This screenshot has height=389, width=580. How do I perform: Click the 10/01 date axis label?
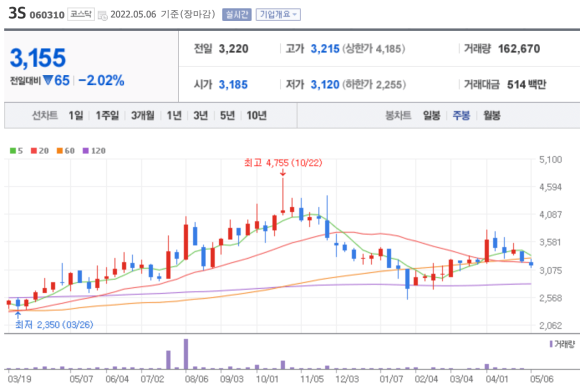pyautogui.click(x=267, y=379)
